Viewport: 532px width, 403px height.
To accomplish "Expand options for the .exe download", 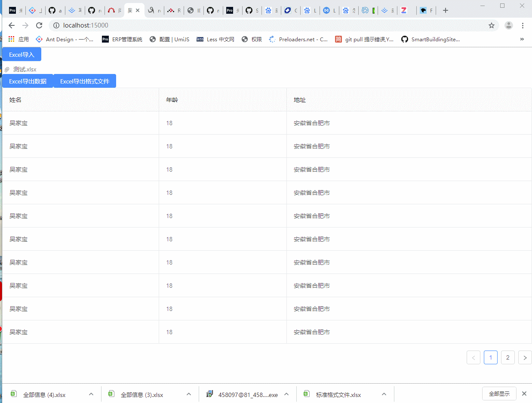I will 286,394.
